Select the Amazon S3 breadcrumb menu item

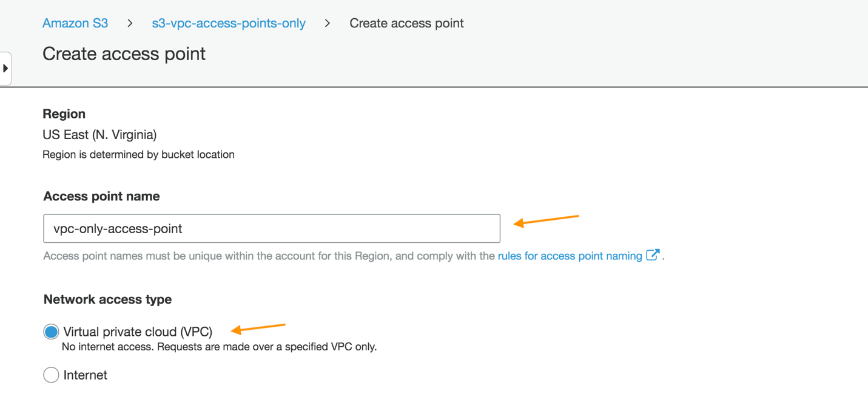click(75, 23)
